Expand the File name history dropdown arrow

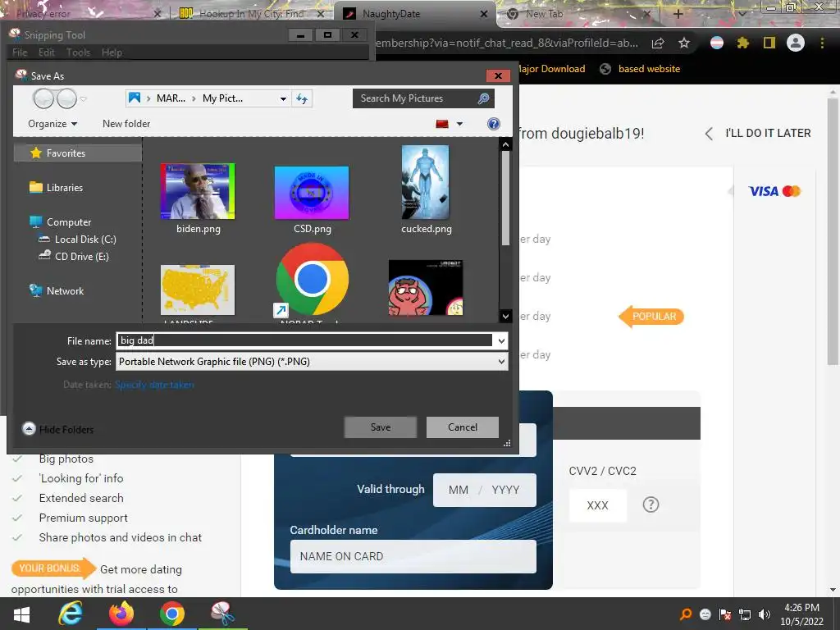coord(501,340)
